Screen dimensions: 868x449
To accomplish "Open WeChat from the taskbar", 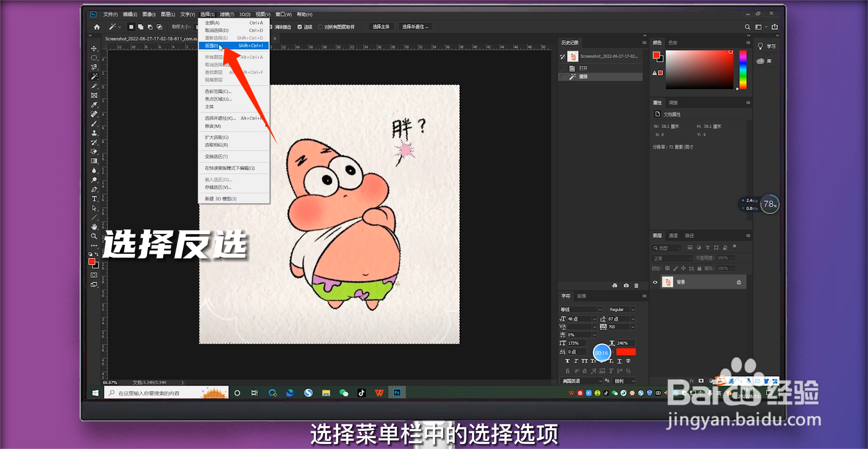I will (x=344, y=393).
